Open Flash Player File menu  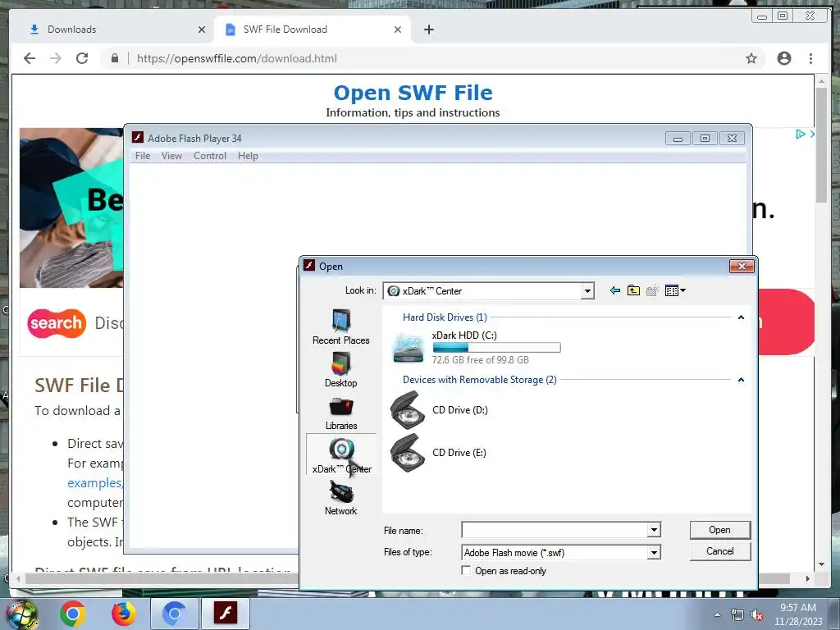[x=143, y=155]
